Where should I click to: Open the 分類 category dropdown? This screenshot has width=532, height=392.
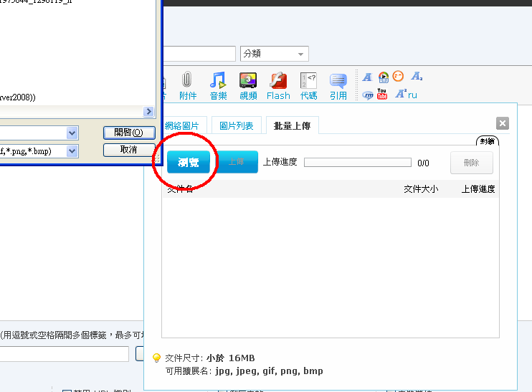(x=275, y=54)
